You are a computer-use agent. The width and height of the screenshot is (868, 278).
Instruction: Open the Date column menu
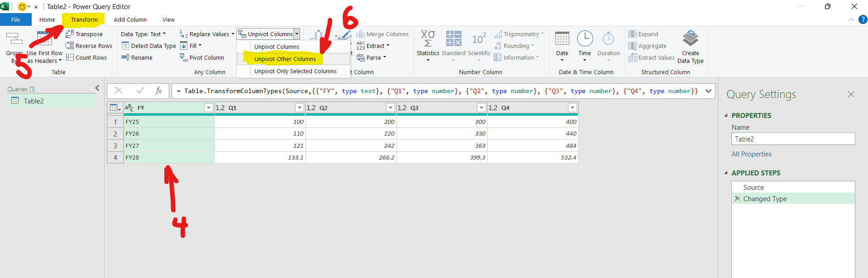coord(562,46)
